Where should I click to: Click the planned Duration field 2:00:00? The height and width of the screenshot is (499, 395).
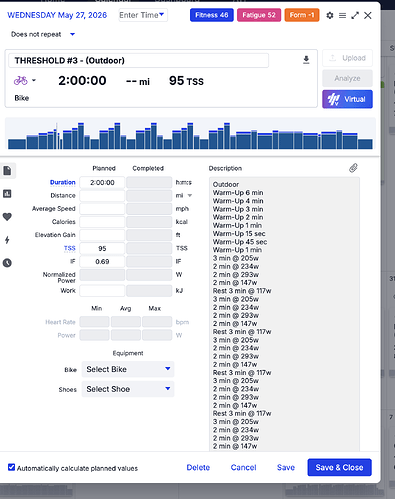[102, 182]
